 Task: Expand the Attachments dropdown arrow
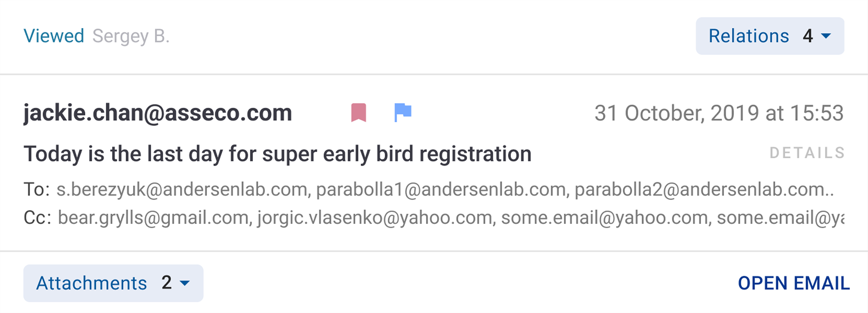click(x=185, y=283)
